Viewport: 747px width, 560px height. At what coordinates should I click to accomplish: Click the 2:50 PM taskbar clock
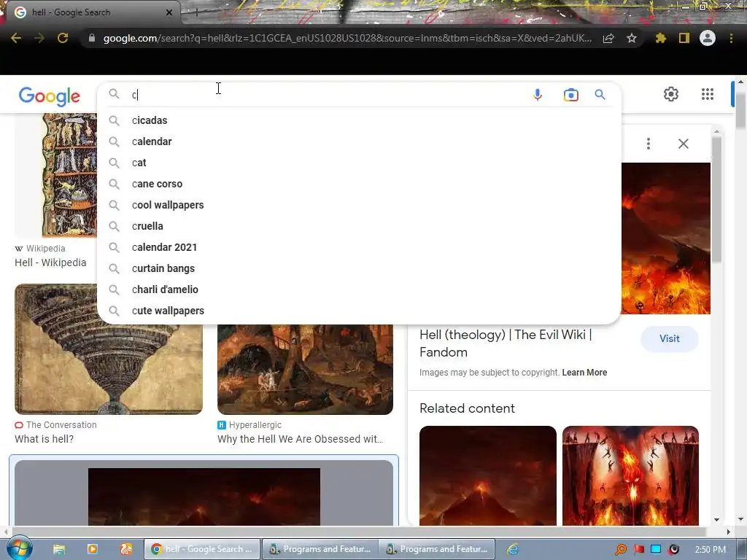pyautogui.click(x=710, y=550)
